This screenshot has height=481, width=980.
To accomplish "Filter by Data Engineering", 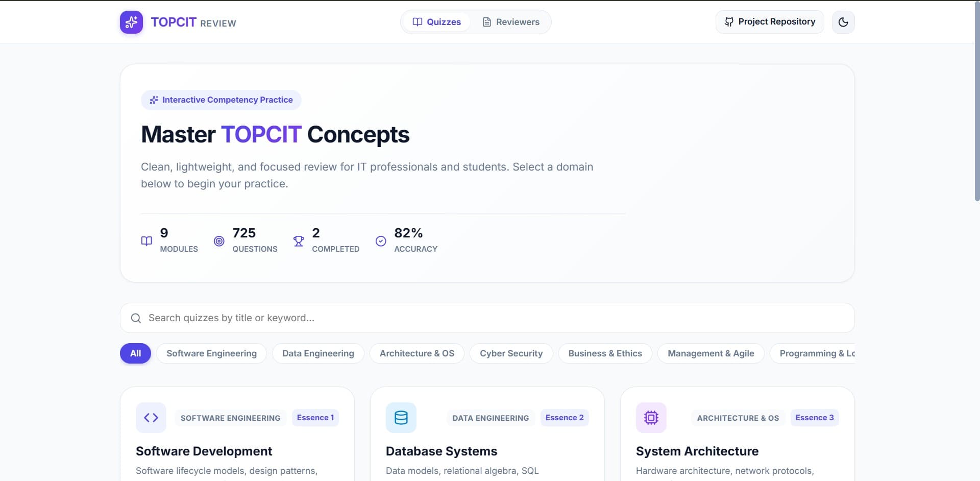I will (318, 353).
